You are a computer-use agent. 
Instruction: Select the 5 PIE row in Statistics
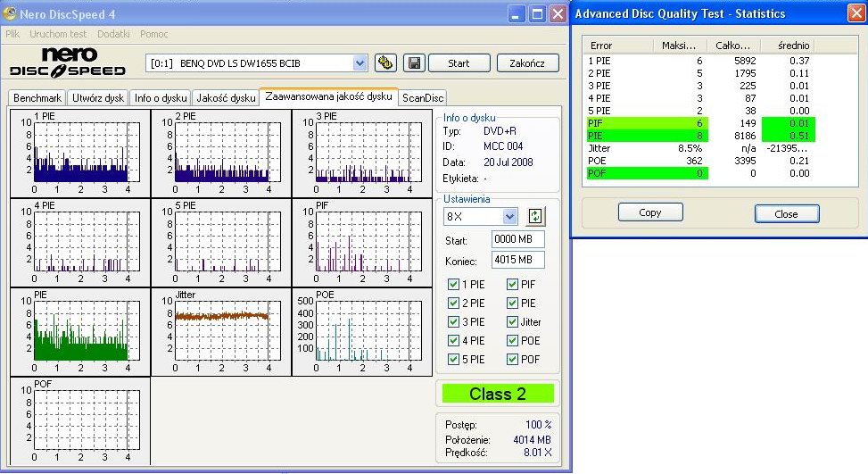(x=700, y=111)
